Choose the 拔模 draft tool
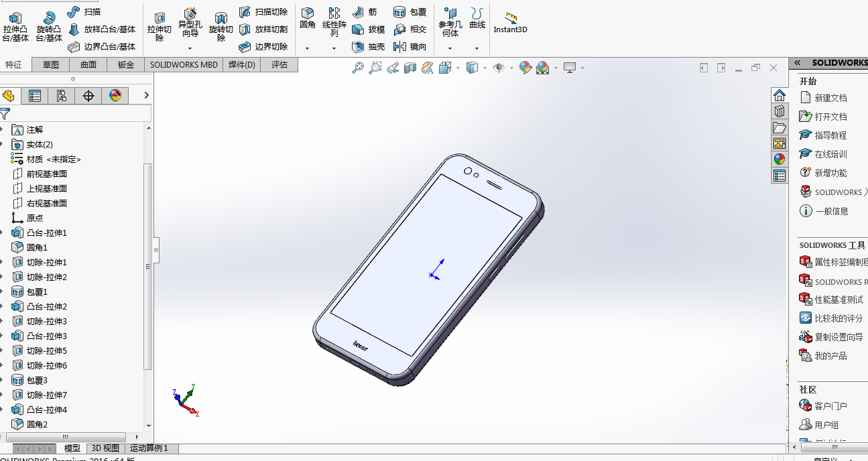Viewport: 868px width, 461px height. [368, 29]
